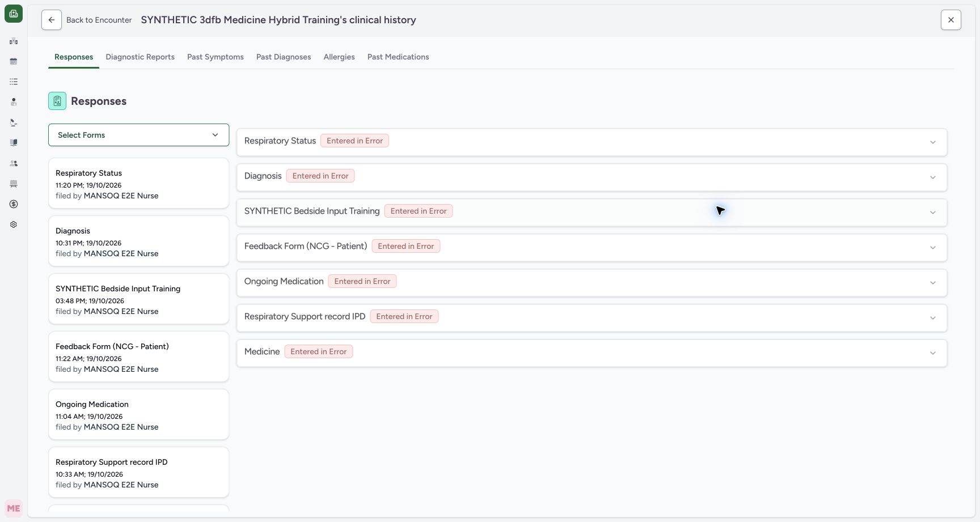This screenshot has width=980, height=522.
Task: Click the Back to Encounter link
Action: (x=99, y=20)
